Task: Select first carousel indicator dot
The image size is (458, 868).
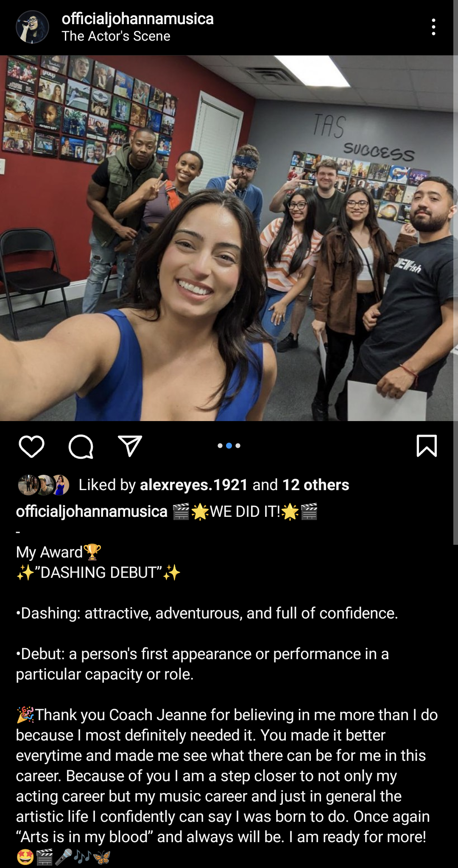Action: [220, 446]
